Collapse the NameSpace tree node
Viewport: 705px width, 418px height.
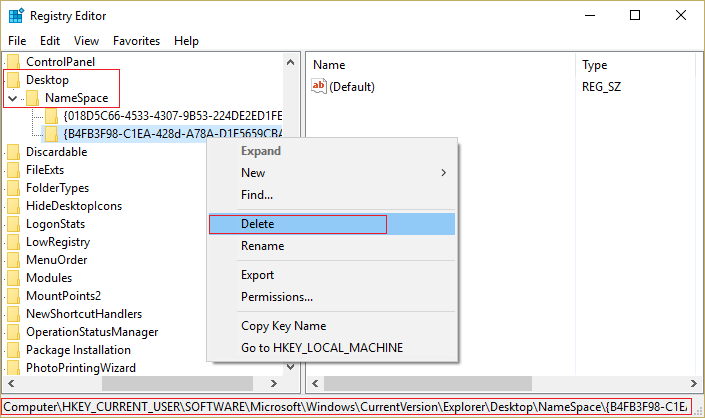pyautogui.click(x=12, y=98)
